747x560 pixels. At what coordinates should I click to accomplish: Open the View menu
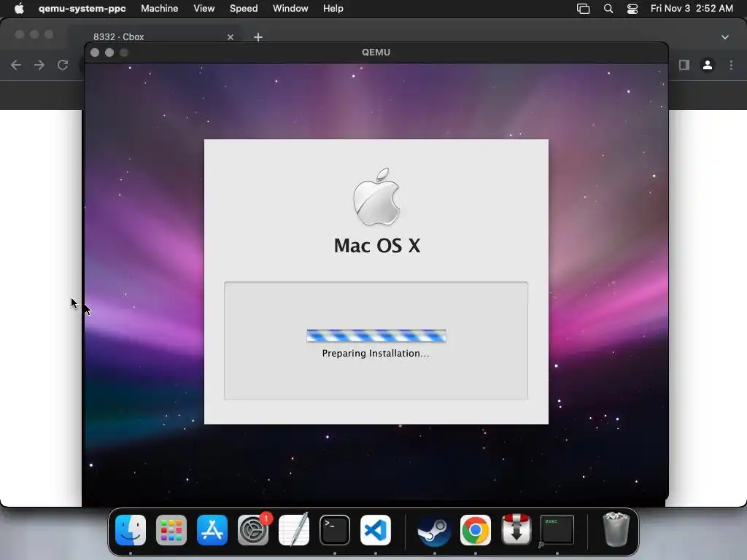pyautogui.click(x=204, y=9)
